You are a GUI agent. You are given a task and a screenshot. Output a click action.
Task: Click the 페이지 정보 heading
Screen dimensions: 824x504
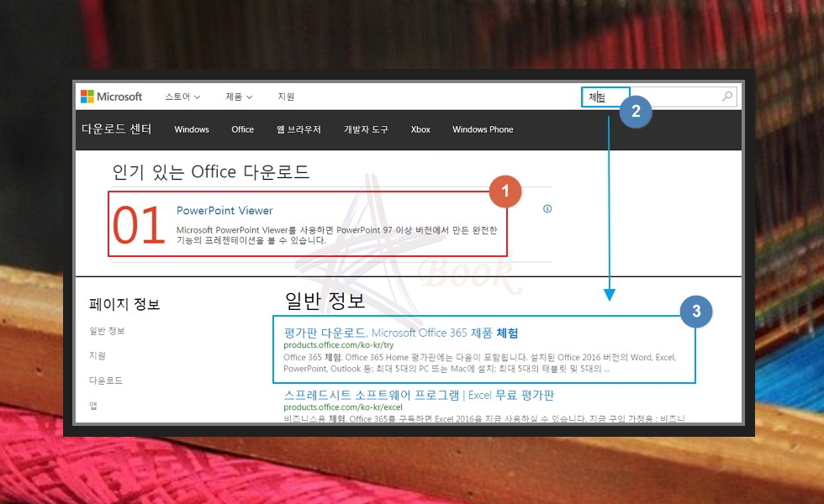(x=124, y=304)
